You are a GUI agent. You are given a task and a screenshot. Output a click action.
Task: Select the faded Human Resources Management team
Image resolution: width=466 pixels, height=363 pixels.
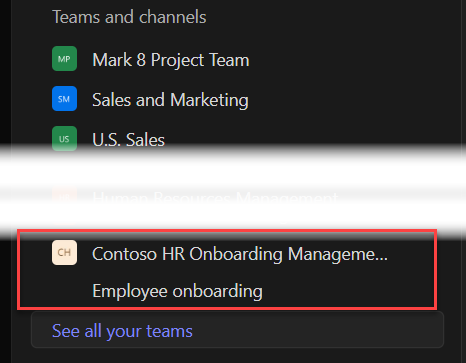pos(215,197)
